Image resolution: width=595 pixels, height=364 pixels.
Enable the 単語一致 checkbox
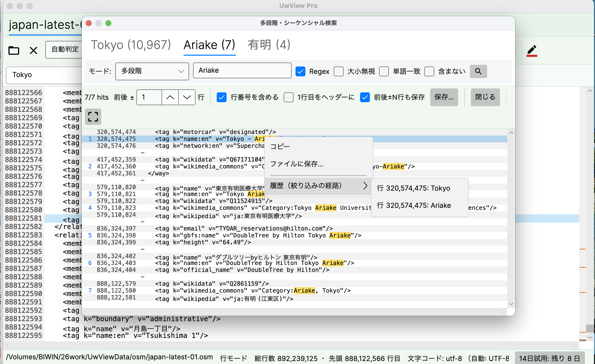click(x=384, y=71)
